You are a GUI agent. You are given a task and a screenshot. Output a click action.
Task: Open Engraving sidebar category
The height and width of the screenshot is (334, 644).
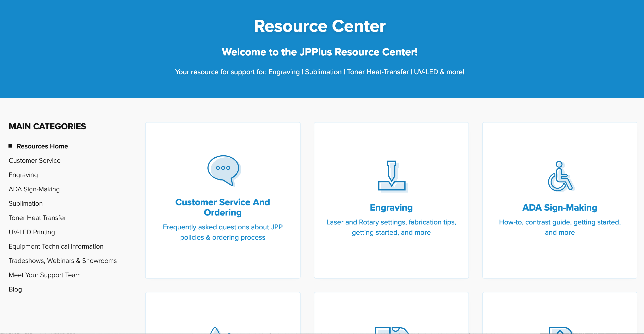coord(23,175)
